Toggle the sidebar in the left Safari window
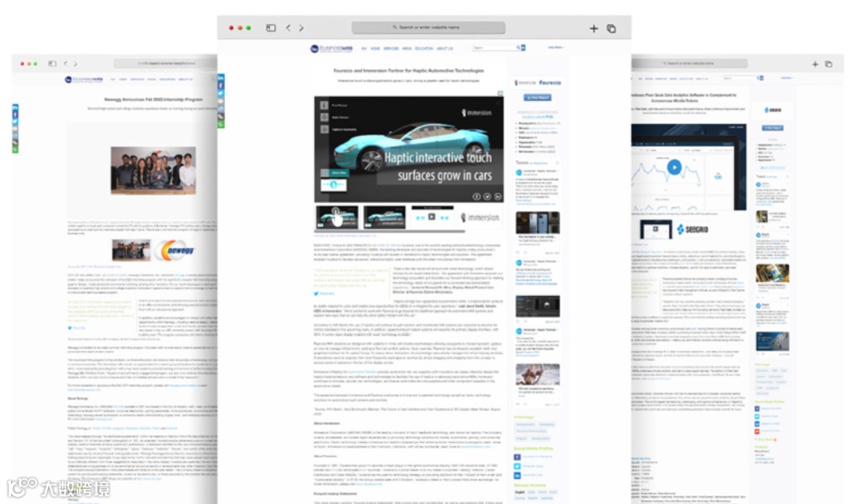 coord(53,64)
